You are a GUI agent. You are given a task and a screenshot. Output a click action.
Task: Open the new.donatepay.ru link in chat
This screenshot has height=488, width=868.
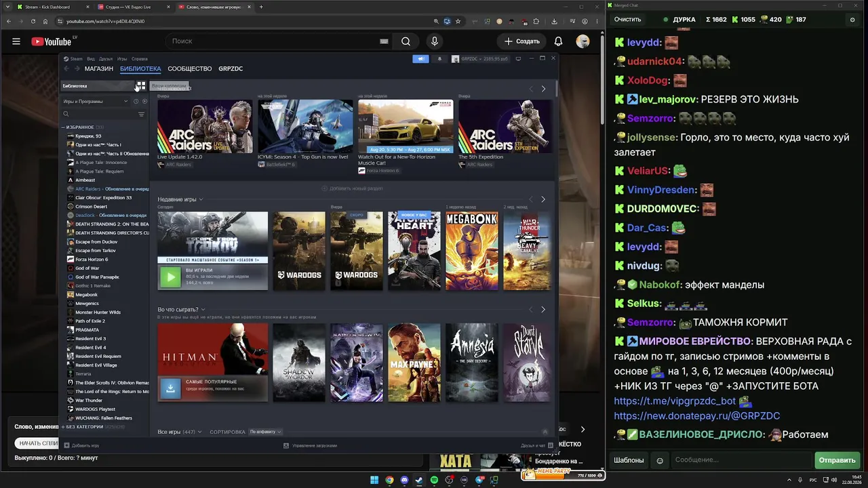(697, 415)
